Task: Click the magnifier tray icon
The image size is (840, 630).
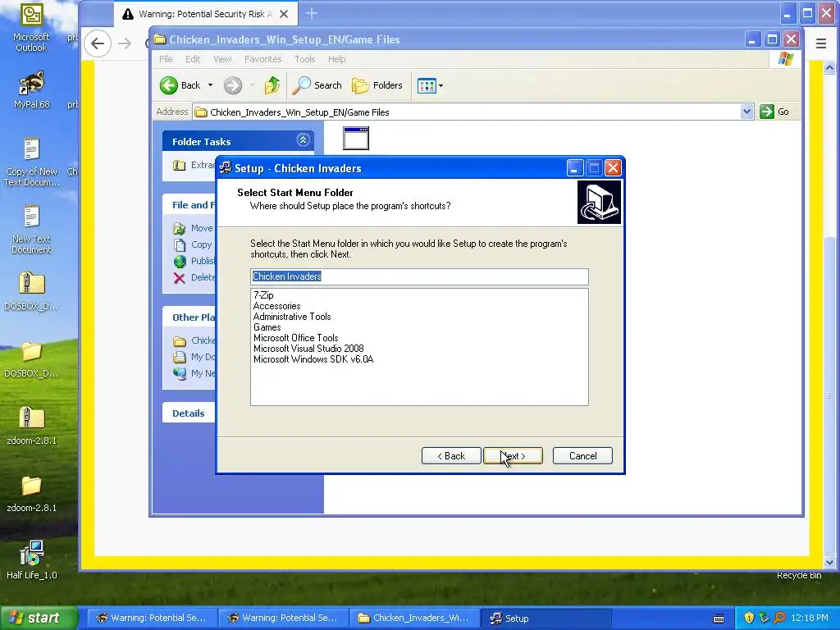Action: pos(779,618)
